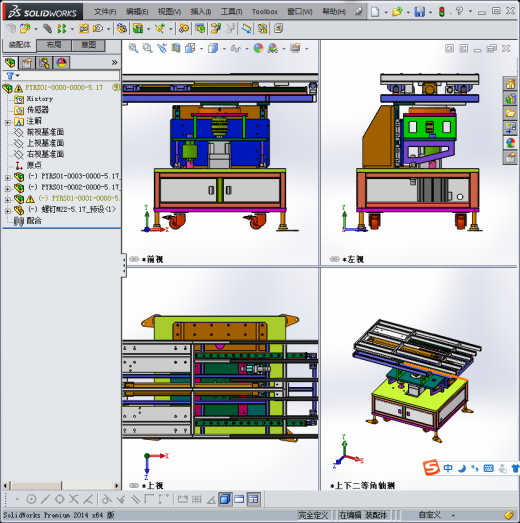Open the ConfigurationManager tab icon
This screenshot has width=520, height=523.
coord(44,63)
